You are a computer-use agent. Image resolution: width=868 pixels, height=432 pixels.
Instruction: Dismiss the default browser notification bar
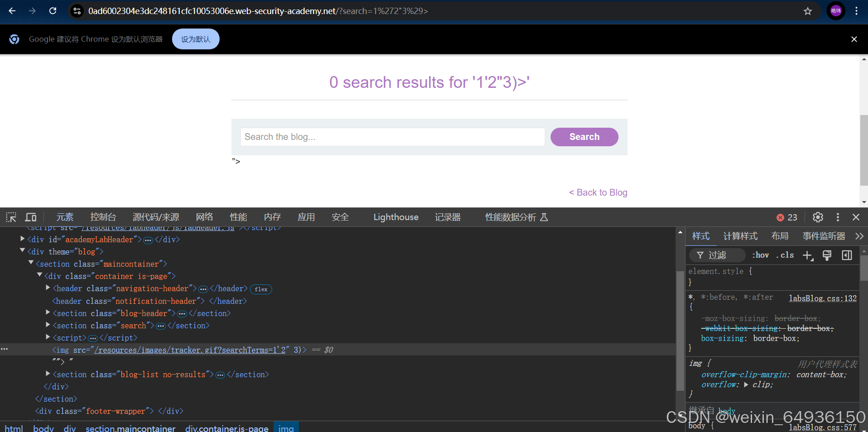pos(854,39)
